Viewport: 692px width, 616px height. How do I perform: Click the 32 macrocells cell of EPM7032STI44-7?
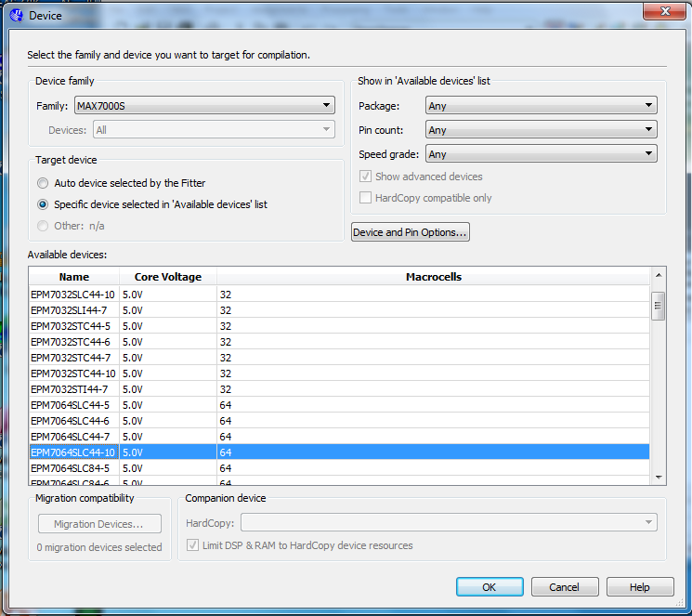point(433,389)
